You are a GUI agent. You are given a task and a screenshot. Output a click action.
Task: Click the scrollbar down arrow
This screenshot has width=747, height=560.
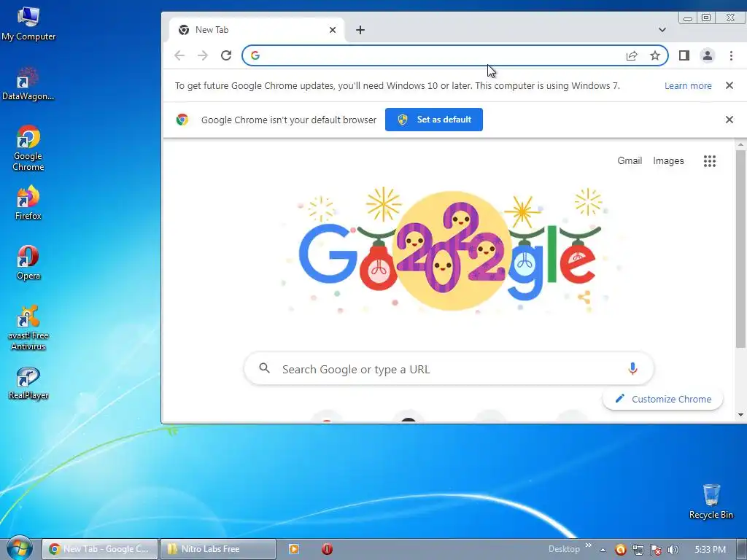tap(740, 415)
